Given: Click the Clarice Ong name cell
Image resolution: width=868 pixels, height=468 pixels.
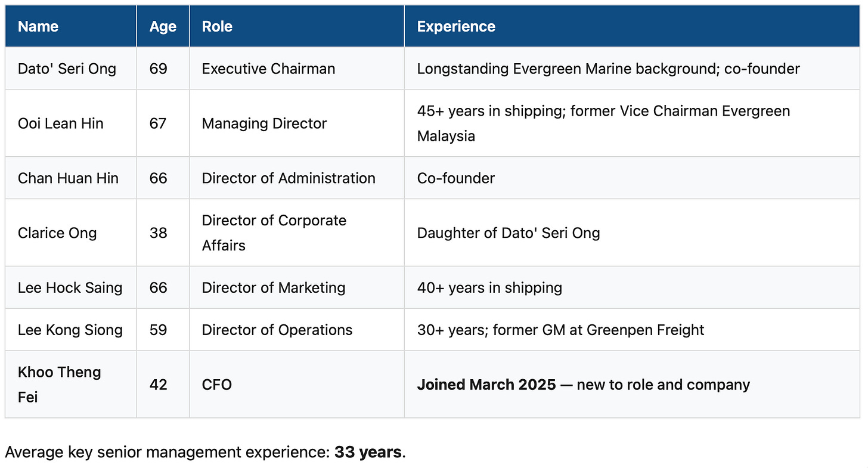Looking at the screenshot, I should tap(71, 233).
